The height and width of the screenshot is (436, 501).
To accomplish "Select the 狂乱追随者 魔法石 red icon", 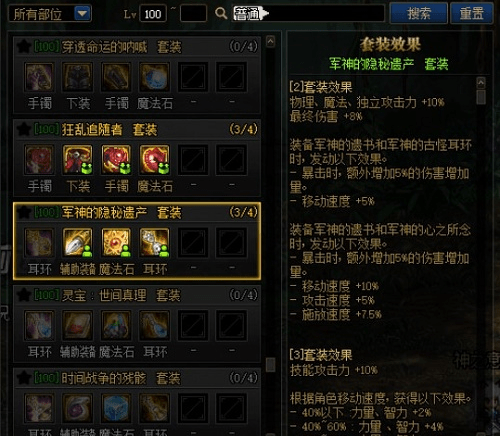I will [154, 160].
